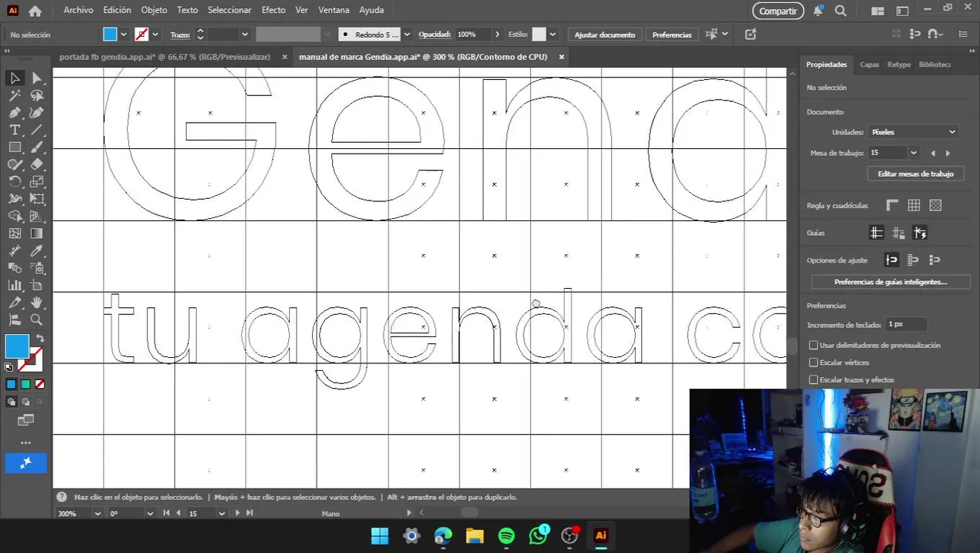Image resolution: width=980 pixels, height=553 pixels.
Task: Select the Lasso tool
Action: tap(37, 95)
